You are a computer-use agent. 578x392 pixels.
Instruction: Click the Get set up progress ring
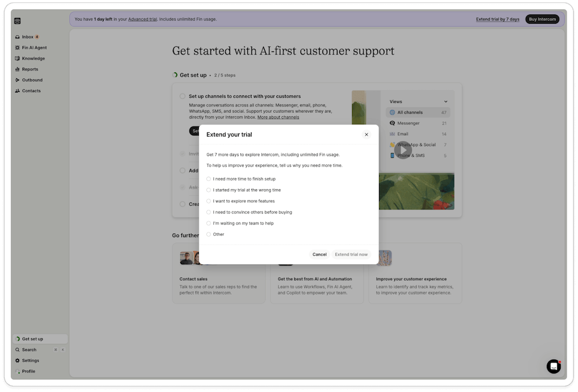click(x=175, y=75)
